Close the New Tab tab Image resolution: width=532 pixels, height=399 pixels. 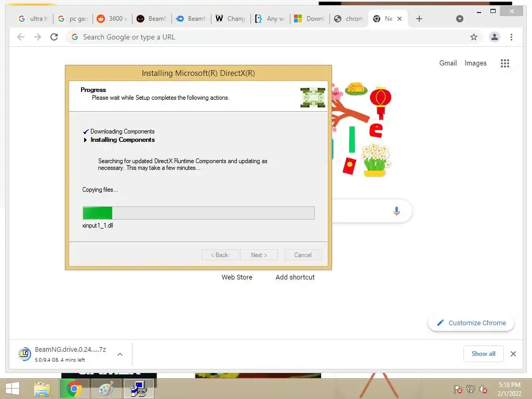pyautogui.click(x=400, y=19)
